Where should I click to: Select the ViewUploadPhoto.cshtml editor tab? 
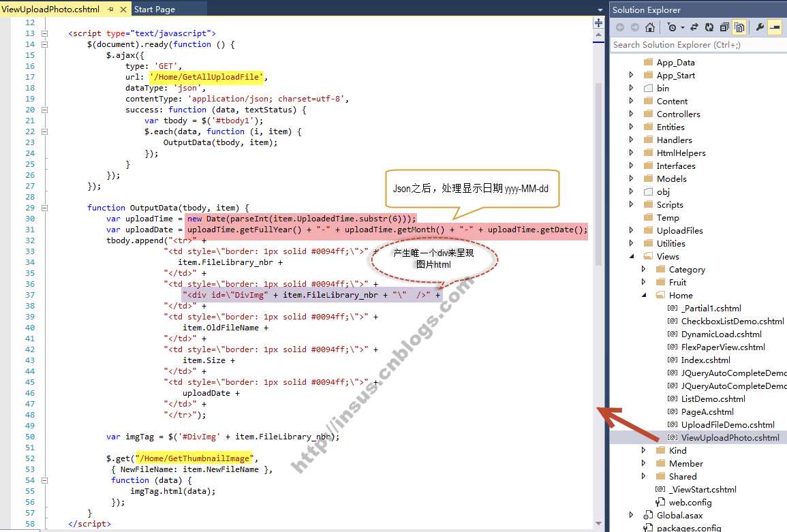tap(50, 9)
